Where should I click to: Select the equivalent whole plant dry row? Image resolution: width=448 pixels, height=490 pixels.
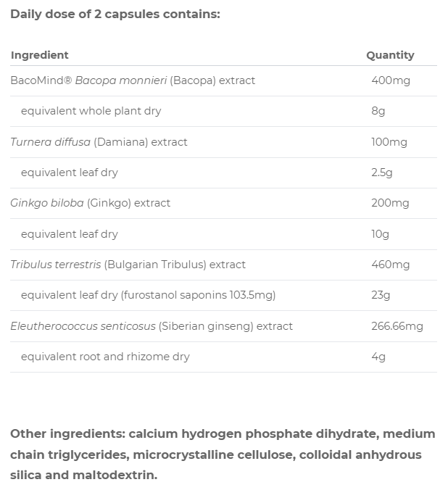pos(223,111)
